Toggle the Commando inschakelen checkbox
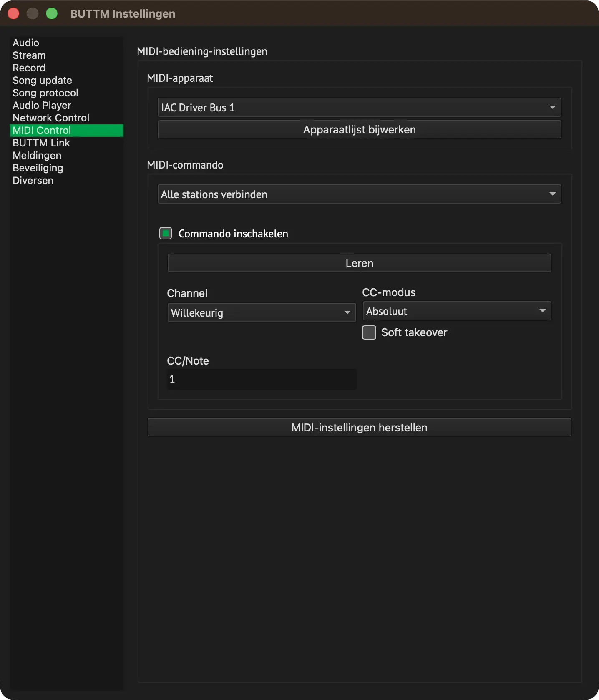The width and height of the screenshot is (599, 700). (166, 233)
